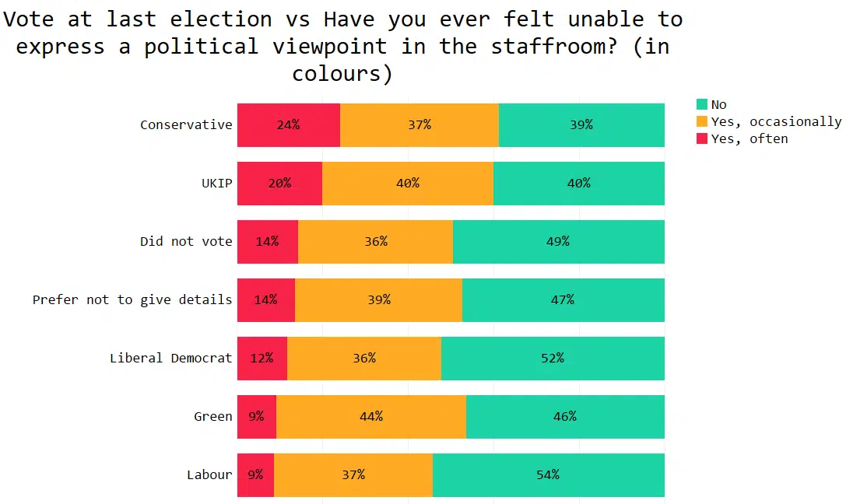Click the Labour 54% green segment
The height and width of the screenshot is (504, 846).
548,474
